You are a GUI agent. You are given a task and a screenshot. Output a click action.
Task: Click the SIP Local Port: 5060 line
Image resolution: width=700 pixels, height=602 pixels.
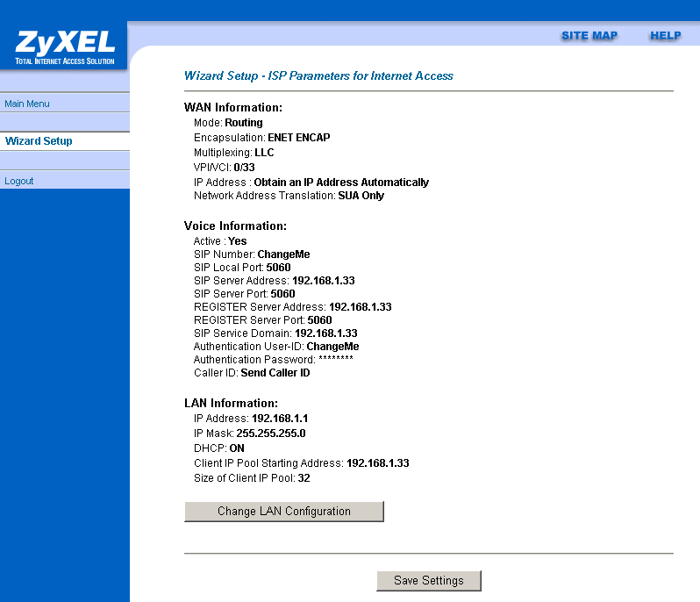click(x=242, y=268)
